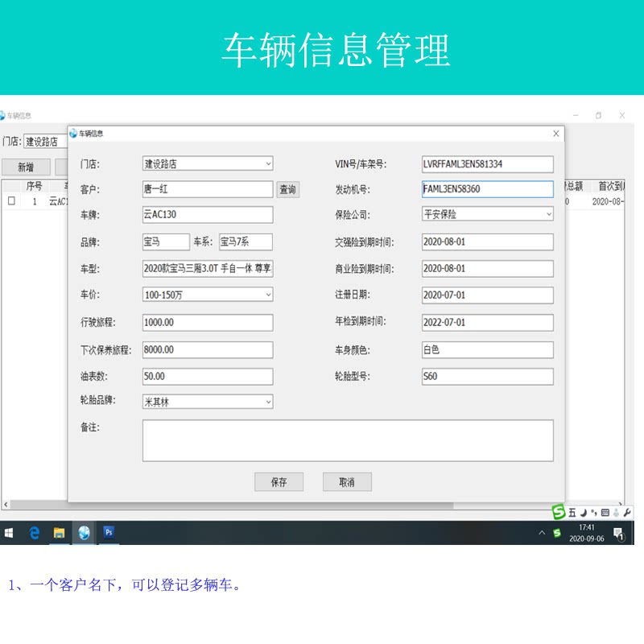Click the taskbar clock showing 17:41
The image size is (644, 644).
pos(587,533)
